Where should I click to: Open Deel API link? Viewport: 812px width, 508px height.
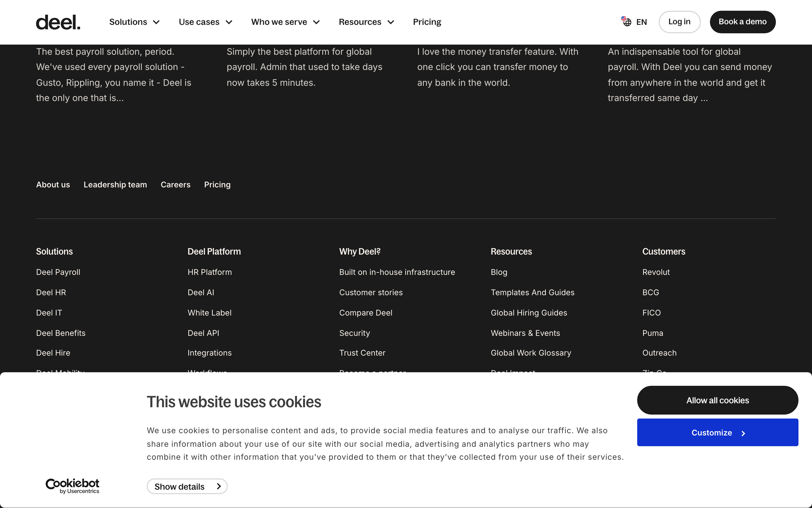coord(203,333)
